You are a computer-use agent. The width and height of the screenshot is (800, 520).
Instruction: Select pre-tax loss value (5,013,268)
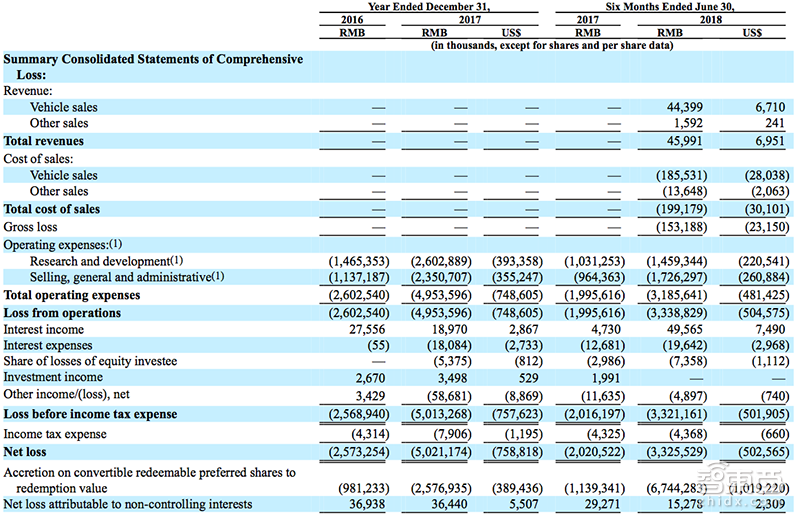pos(441,414)
